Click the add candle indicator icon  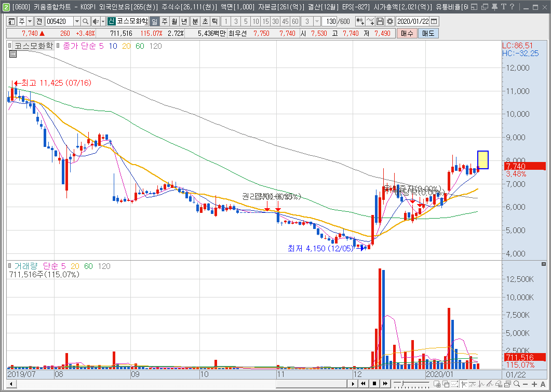click(x=360, y=21)
